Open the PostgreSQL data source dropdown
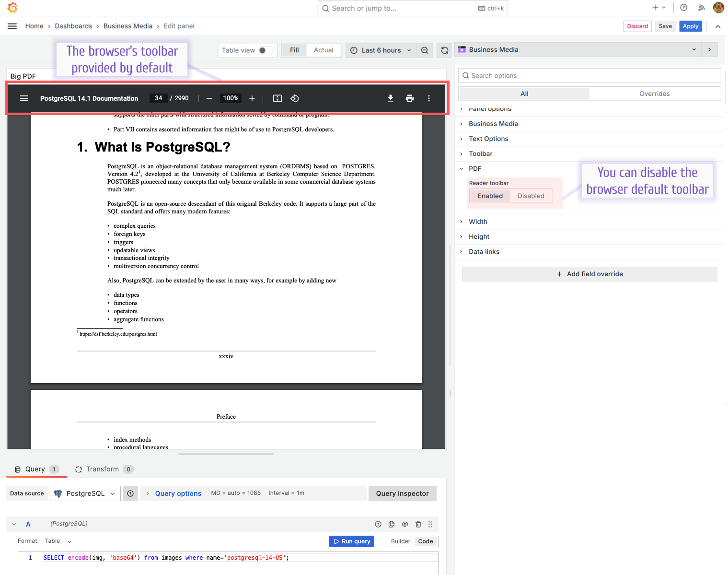Viewport: 728px width, 575px height. pyautogui.click(x=85, y=493)
